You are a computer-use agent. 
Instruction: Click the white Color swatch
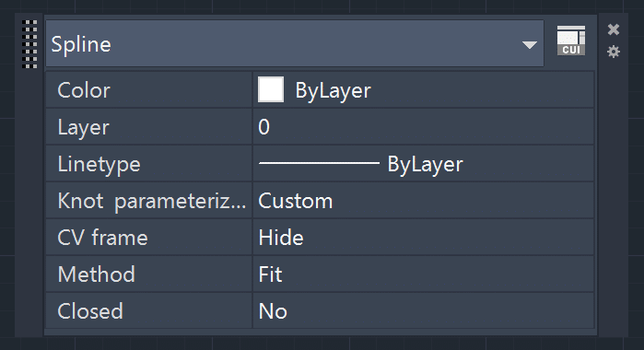click(271, 89)
